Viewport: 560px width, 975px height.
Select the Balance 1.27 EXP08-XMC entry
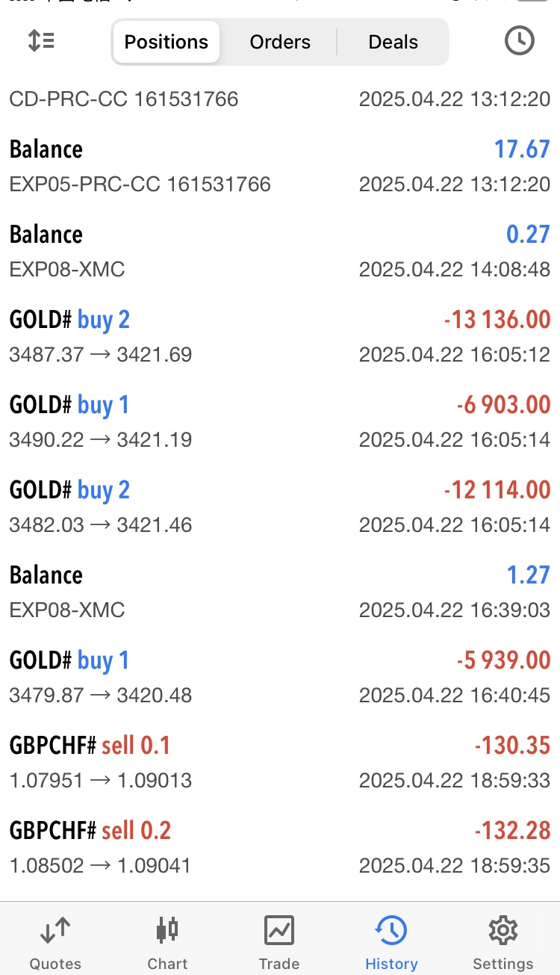coord(280,592)
